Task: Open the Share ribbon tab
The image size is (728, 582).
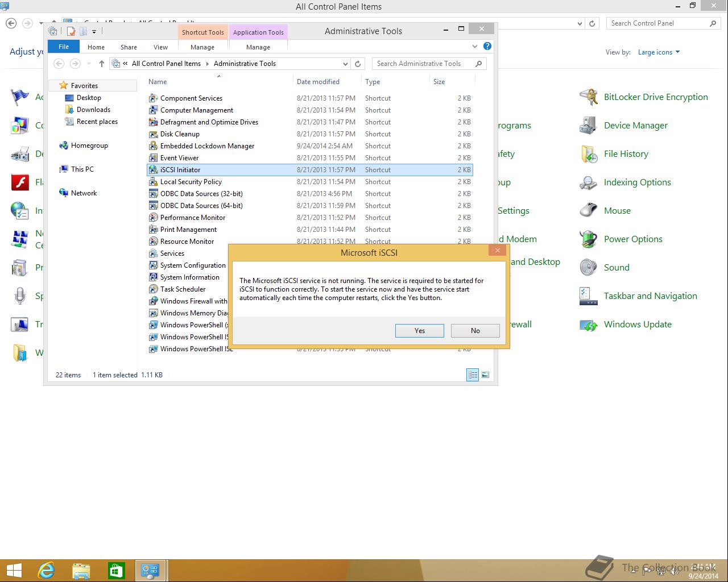Action: pos(129,47)
